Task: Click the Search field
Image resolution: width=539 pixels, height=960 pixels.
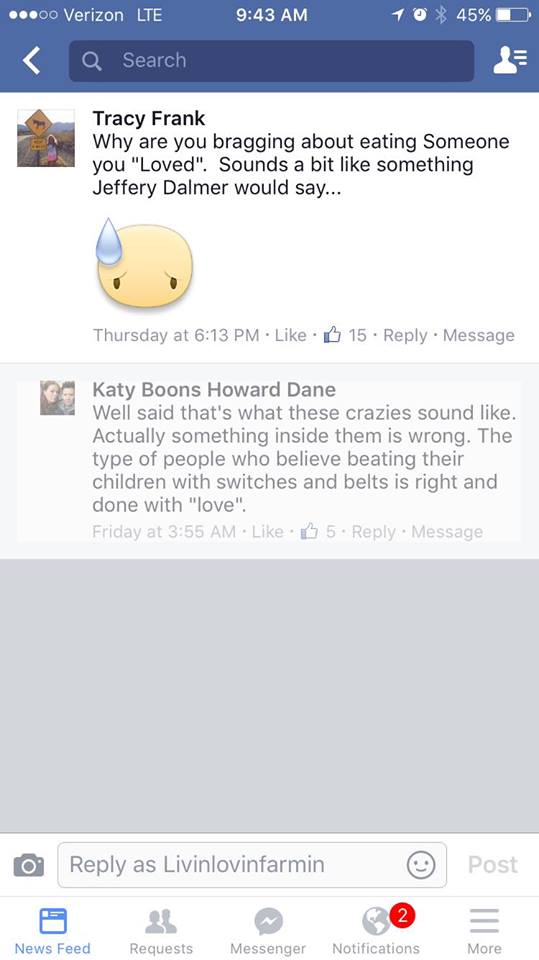Action: pyautogui.click(x=271, y=61)
